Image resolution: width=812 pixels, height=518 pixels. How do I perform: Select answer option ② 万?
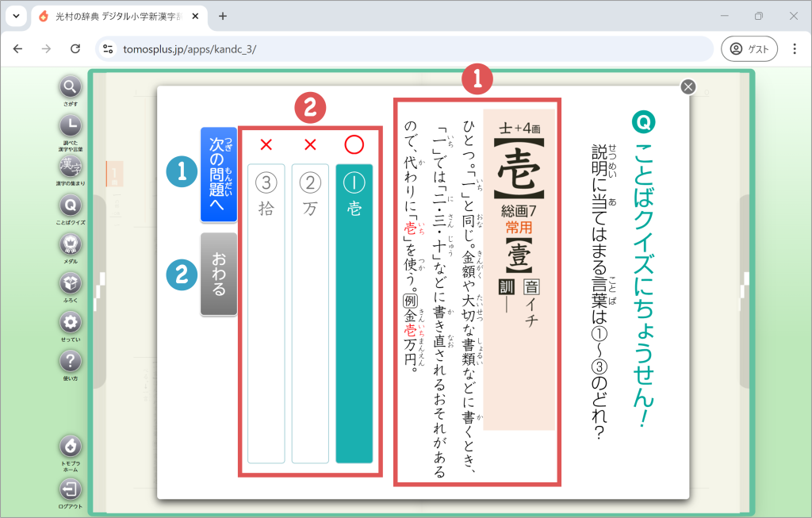[x=310, y=313]
